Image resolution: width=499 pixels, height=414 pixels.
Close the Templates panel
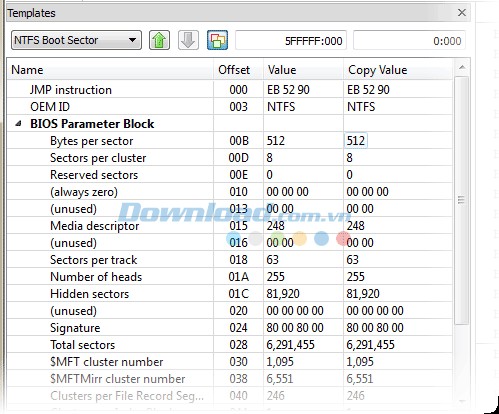[462, 13]
